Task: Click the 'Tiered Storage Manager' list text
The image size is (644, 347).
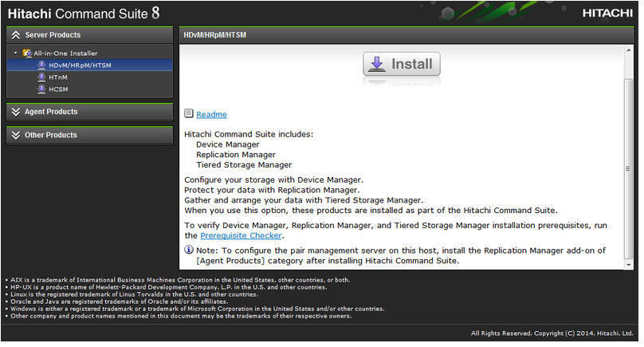Action: click(x=244, y=165)
